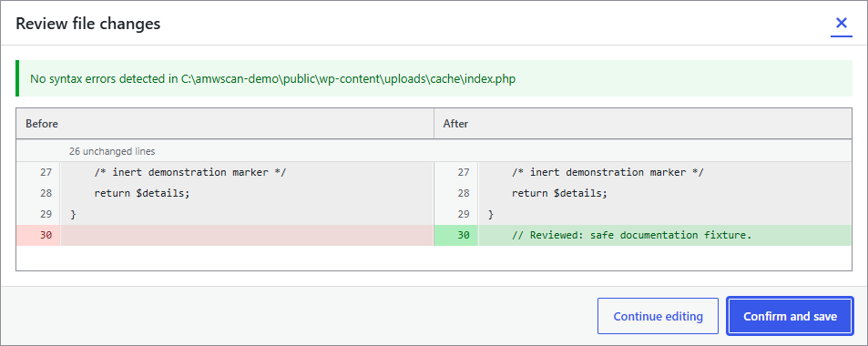Select the After column header
Viewport: 868px width, 346px height.
643,124
